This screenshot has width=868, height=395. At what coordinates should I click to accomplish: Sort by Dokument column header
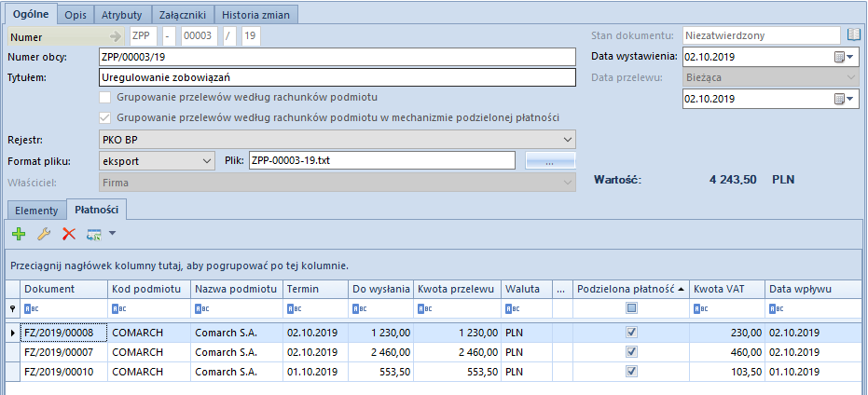click(63, 289)
